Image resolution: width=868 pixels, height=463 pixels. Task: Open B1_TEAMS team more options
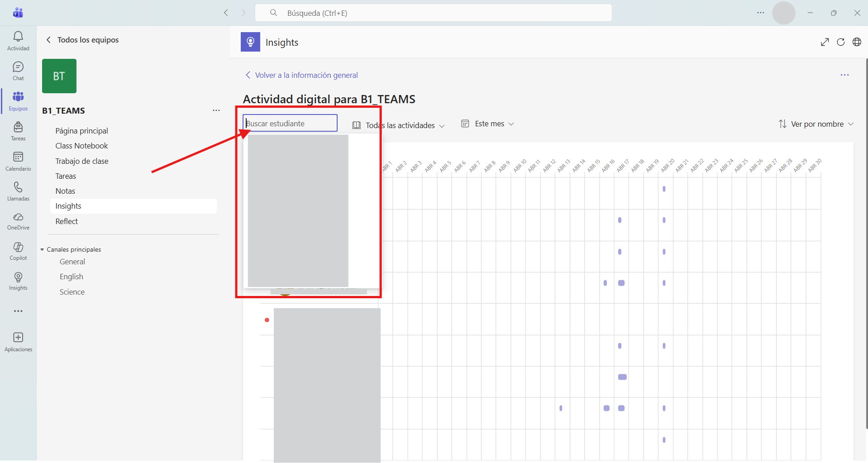216,110
